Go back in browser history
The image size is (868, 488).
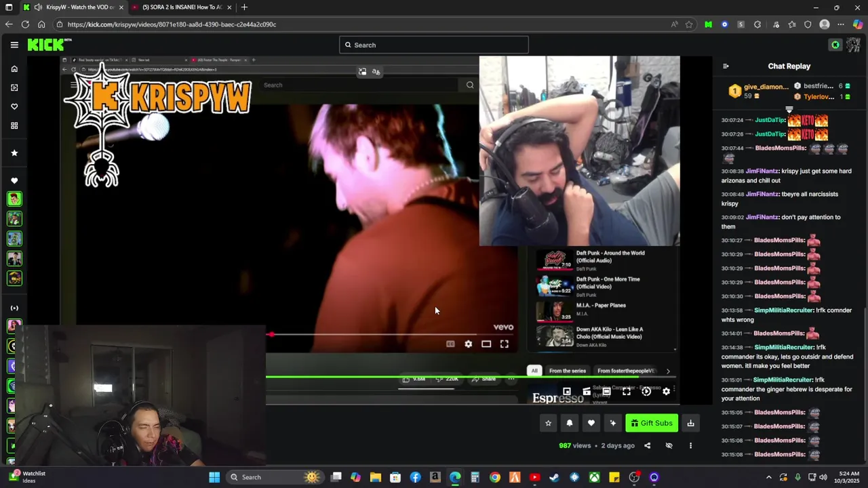pyautogui.click(x=9, y=24)
